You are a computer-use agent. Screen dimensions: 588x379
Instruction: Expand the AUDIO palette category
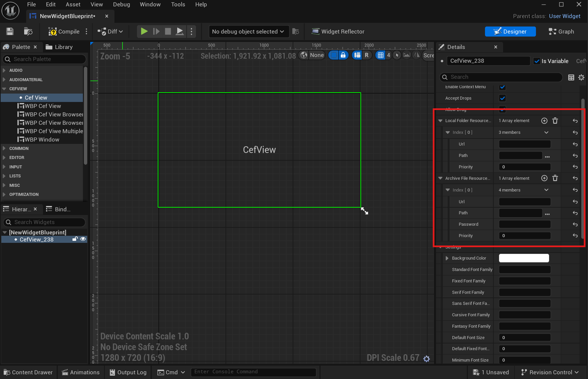click(4, 70)
